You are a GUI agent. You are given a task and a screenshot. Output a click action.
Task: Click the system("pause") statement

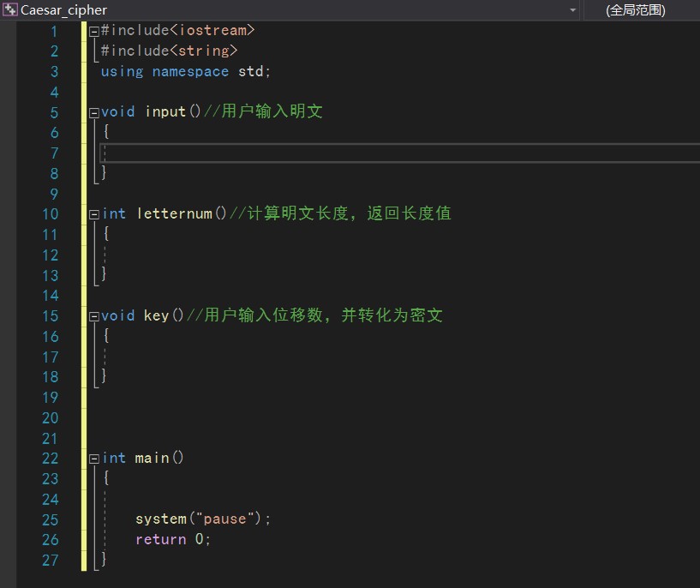coord(202,519)
